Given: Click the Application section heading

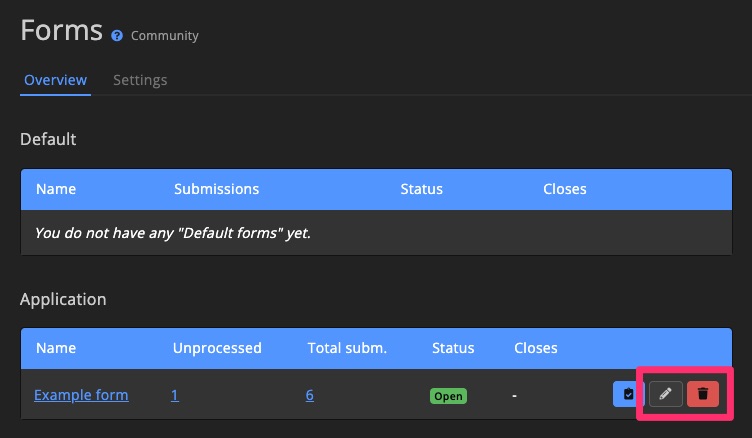Looking at the screenshot, I should coord(63,299).
